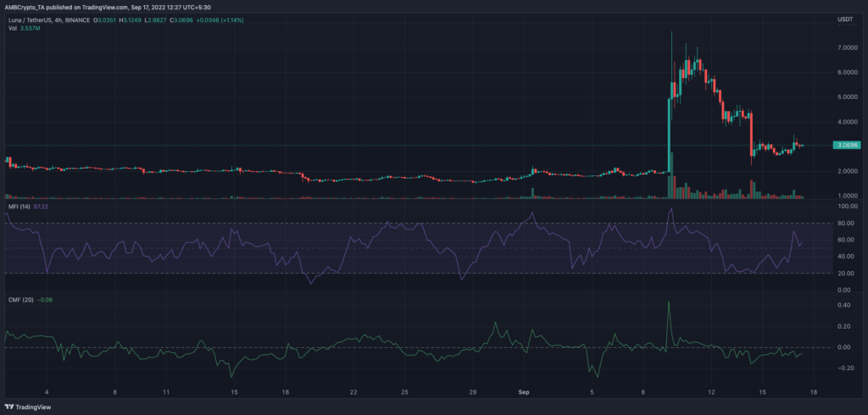Click the current price label 3.0696
The image size is (868, 415).
click(x=847, y=145)
